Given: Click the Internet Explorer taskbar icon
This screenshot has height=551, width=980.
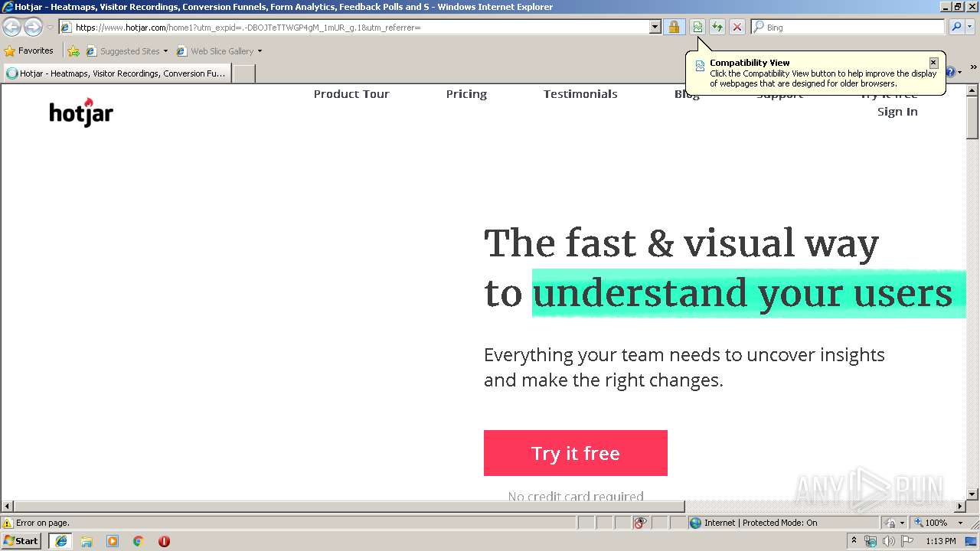Looking at the screenshot, I should coord(61,541).
